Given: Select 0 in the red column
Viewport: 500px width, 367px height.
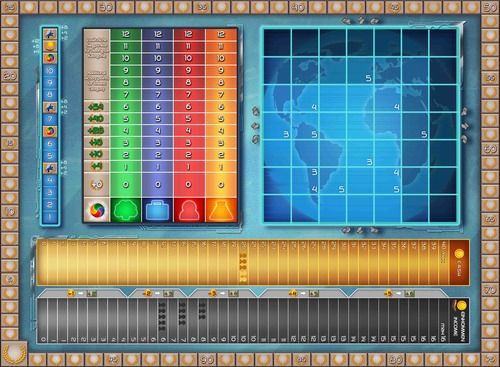Looking at the screenshot, I should (188, 184).
